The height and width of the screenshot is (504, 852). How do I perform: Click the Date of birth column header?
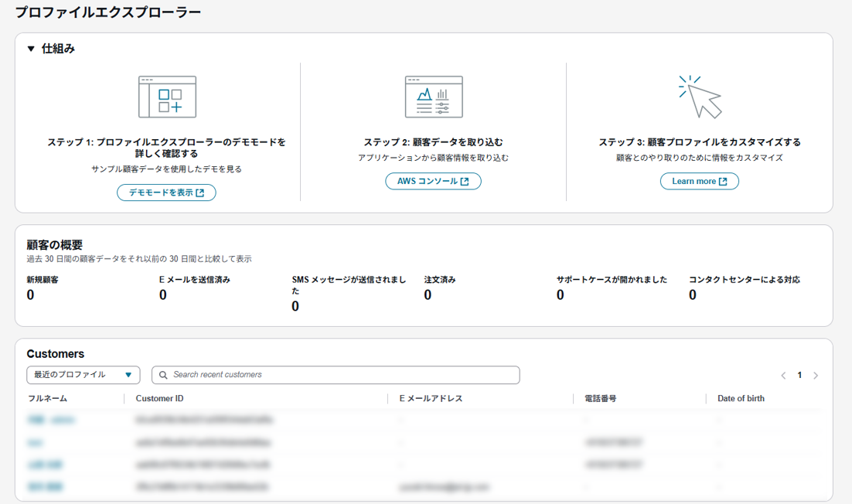coord(741,398)
